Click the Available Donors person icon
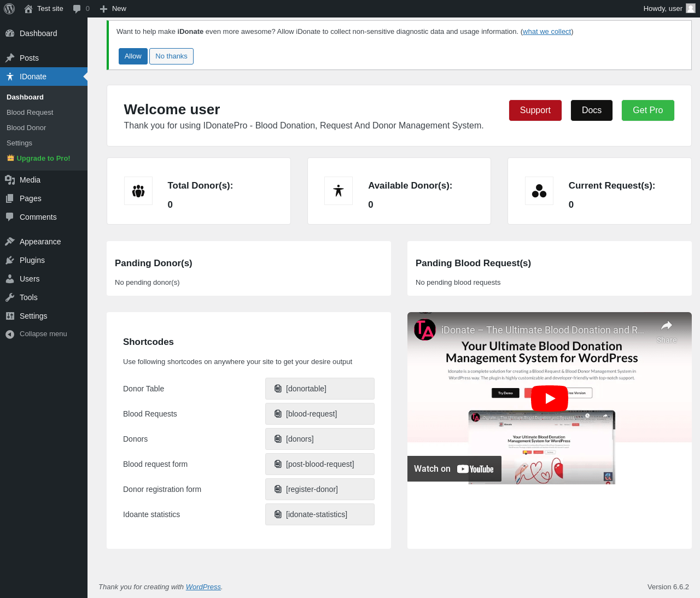The height and width of the screenshot is (598, 700). click(339, 191)
